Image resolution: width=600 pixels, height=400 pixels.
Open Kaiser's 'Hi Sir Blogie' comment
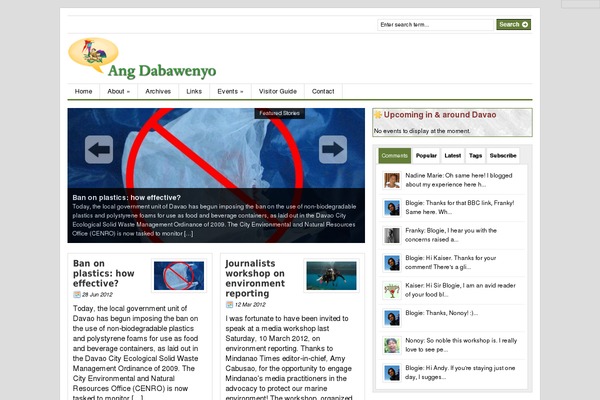click(460, 290)
